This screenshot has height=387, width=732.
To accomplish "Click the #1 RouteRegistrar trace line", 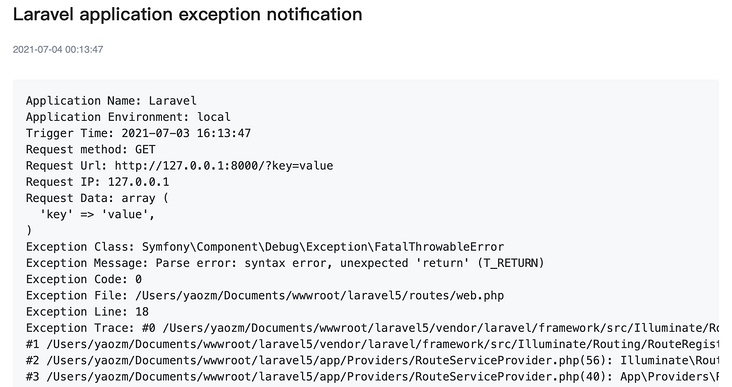I will [x=372, y=344].
